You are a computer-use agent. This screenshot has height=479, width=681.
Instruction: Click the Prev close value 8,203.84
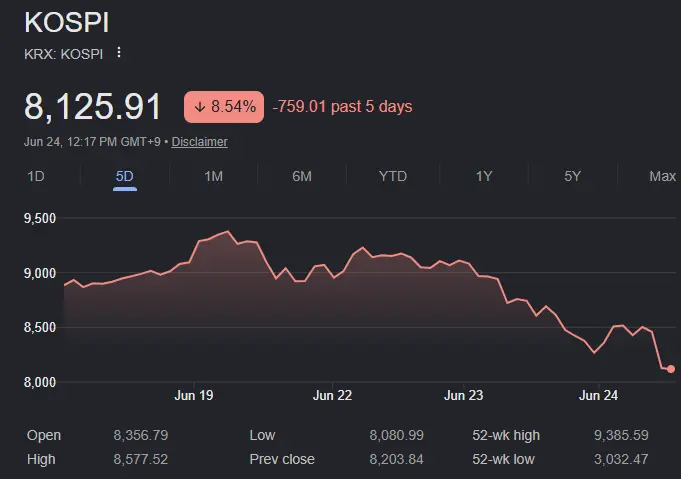[397, 459]
